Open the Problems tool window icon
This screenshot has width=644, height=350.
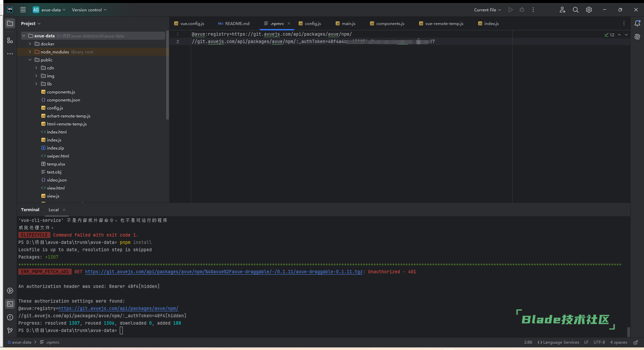tap(10, 317)
